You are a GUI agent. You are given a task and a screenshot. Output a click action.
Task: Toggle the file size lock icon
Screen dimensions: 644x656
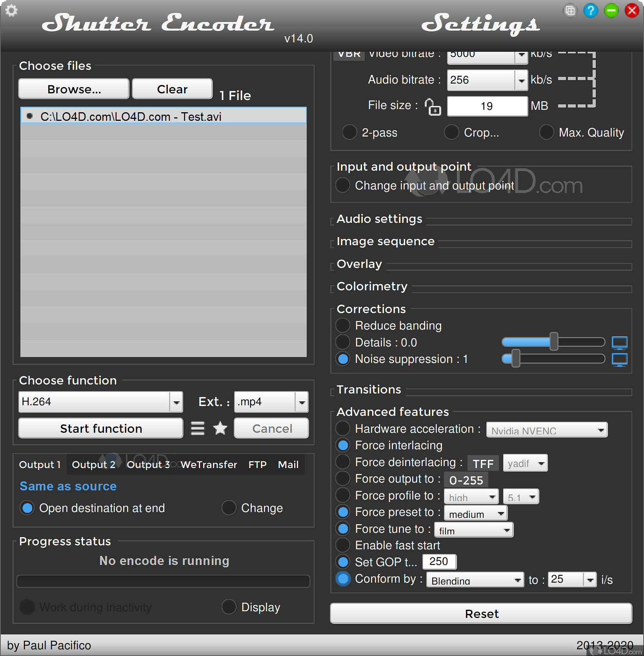pyautogui.click(x=433, y=107)
